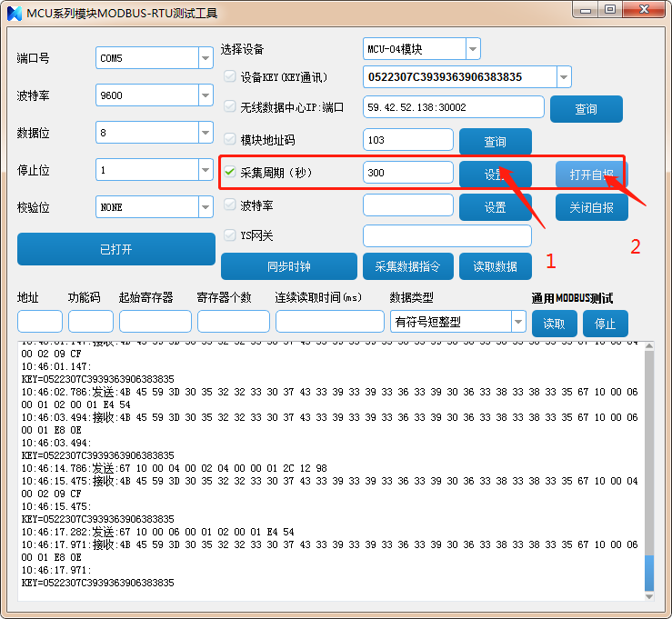Expand the 波特率 9600 dropdown
The width and height of the screenshot is (672, 619).
(x=205, y=95)
